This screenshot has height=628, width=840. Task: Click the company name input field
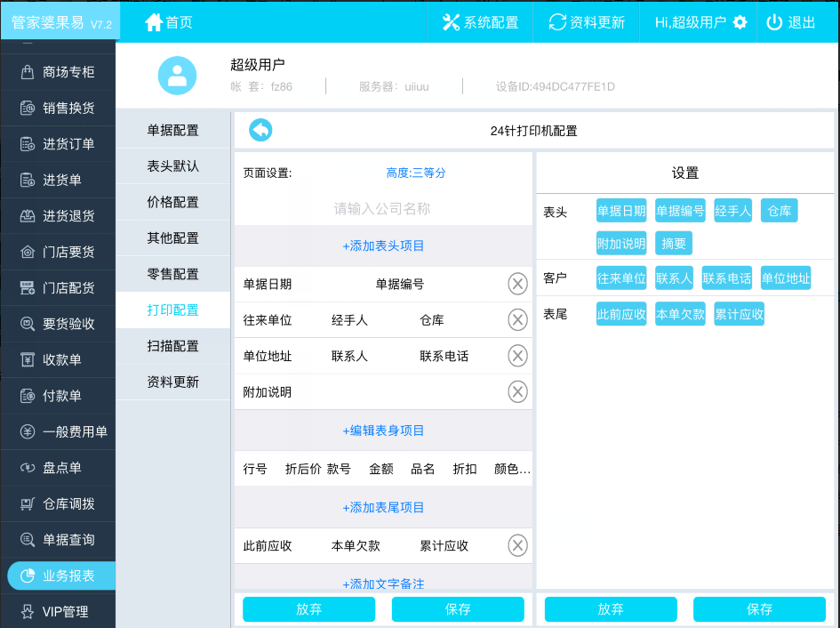click(x=382, y=208)
